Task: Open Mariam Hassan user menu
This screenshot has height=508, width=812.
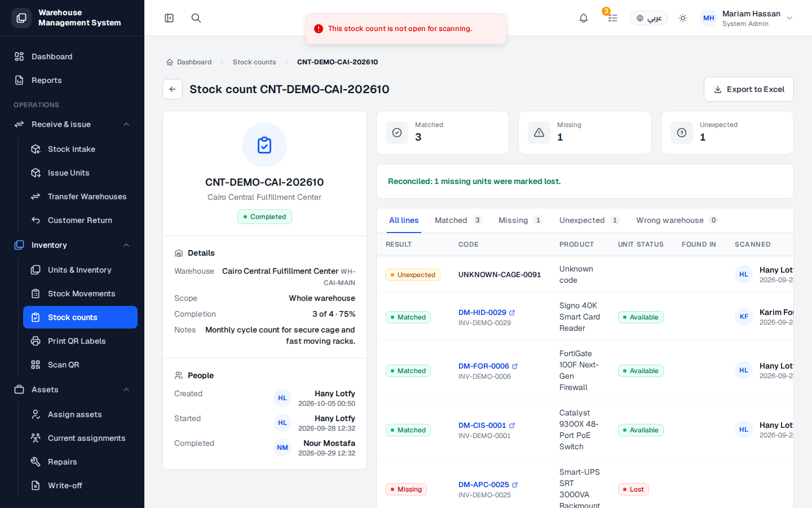Action: 747,18
